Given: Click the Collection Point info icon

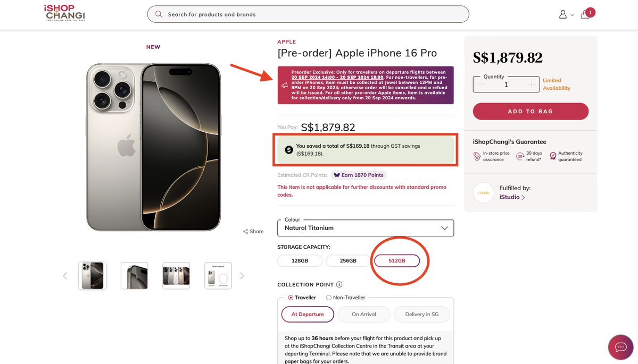Looking at the screenshot, I should (x=339, y=285).
